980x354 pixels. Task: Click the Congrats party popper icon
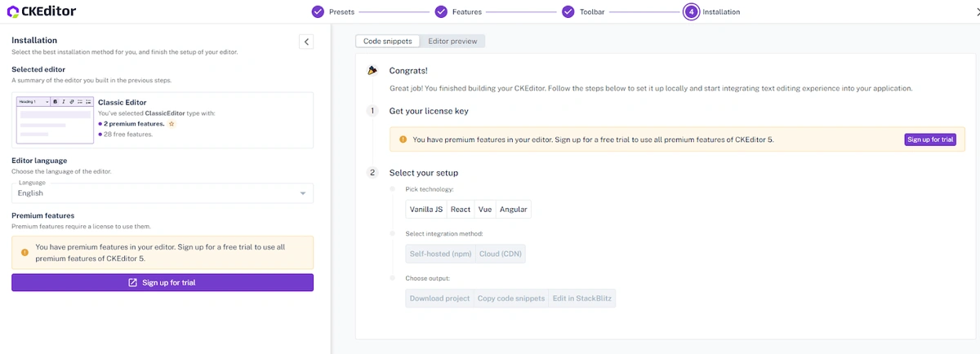372,71
